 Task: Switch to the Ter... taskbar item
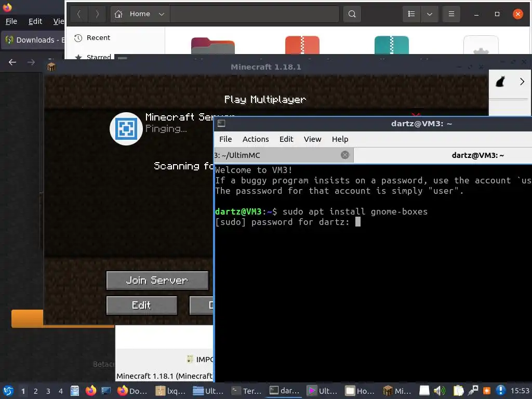pyautogui.click(x=247, y=391)
